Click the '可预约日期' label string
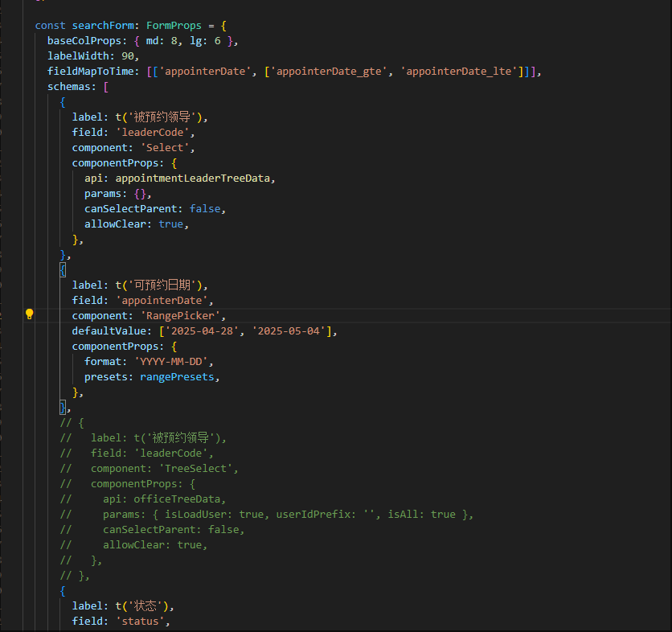This screenshot has height=632, width=672. [x=162, y=285]
